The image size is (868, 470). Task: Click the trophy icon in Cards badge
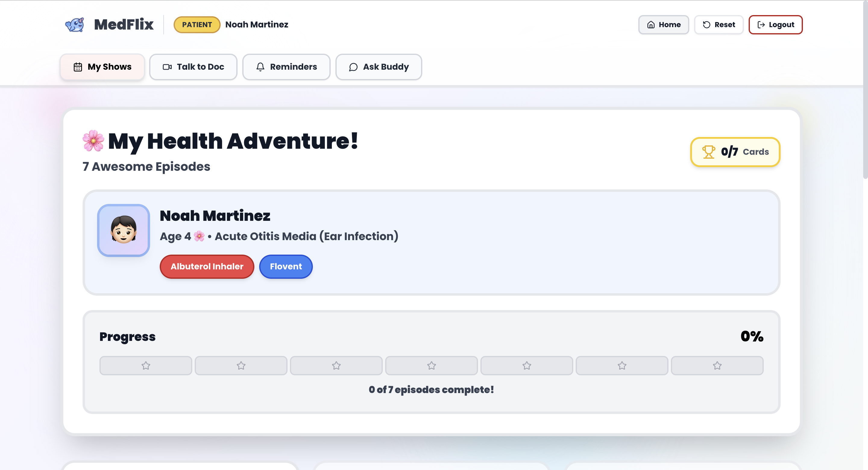708,152
